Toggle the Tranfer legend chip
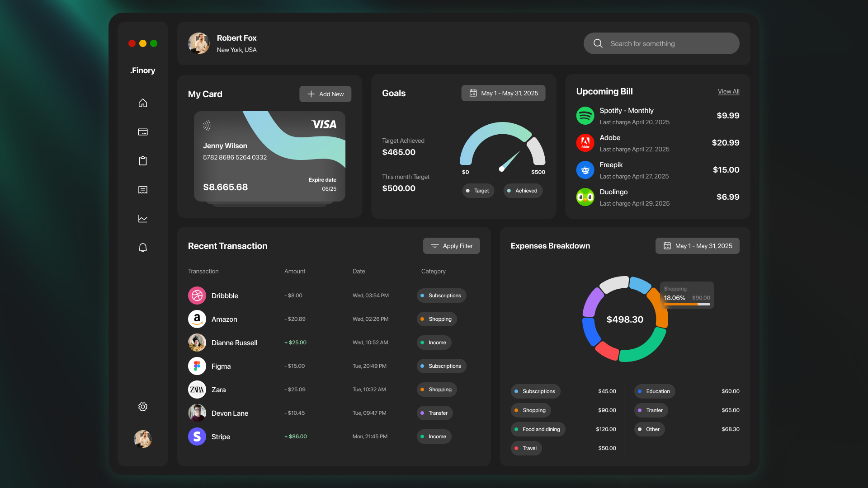Screen dimensions: 868x488 (x=651, y=410)
